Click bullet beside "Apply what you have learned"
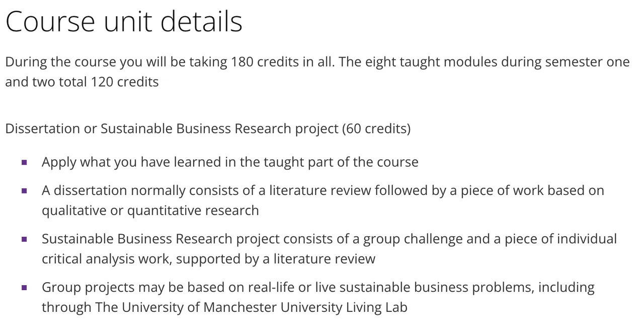 (24, 162)
